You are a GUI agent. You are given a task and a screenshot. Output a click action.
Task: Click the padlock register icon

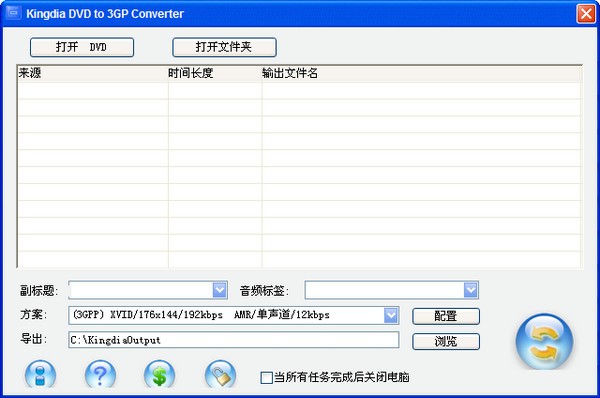pos(220,374)
